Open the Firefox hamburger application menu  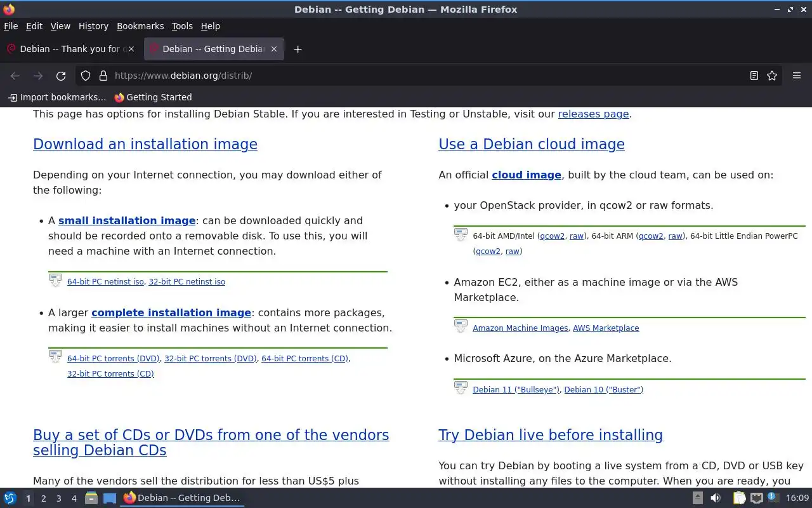pyautogui.click(x=797, y=76)
